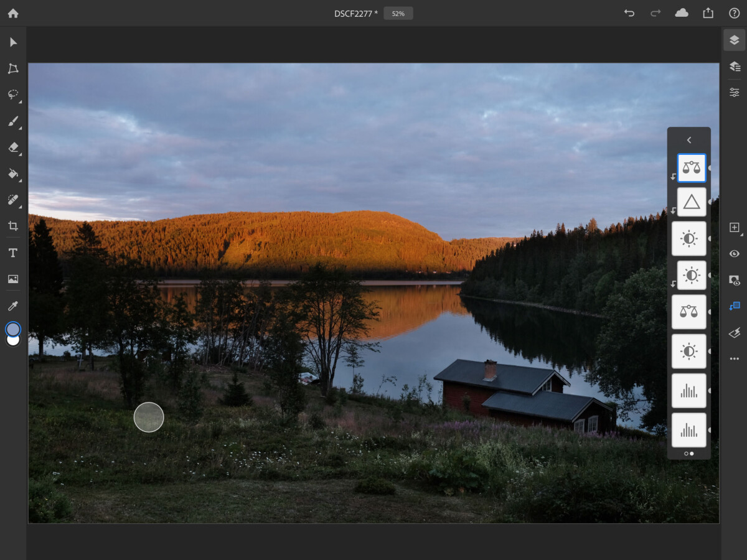The height and width of the screenshot is (560, 747).
Task: Select the clipped Brightness/Contrast adjustment layer
Action: [x=692, y=275]
